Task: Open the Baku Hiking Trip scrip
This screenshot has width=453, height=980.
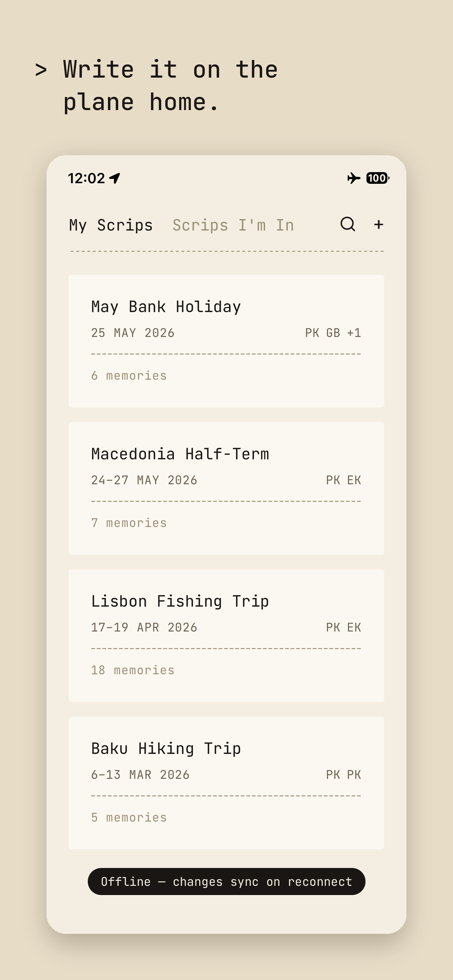Action: pos(226,782)
